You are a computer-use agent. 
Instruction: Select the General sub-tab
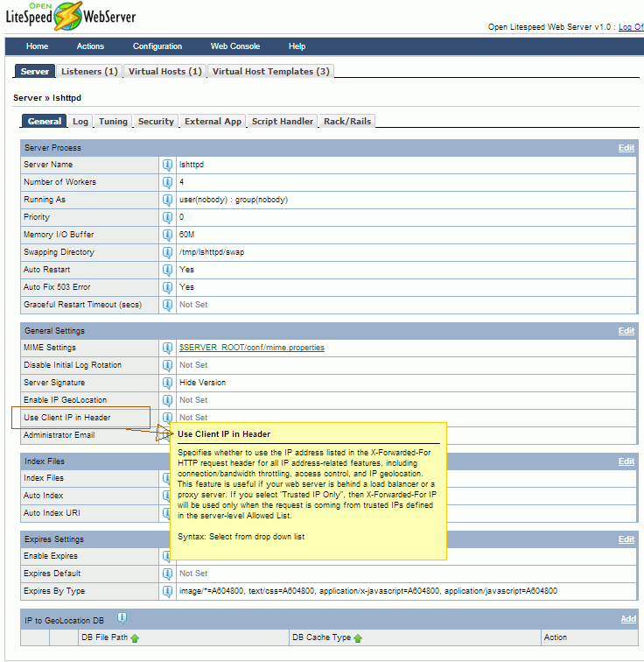pyautogui.click(x=45, y=121)
